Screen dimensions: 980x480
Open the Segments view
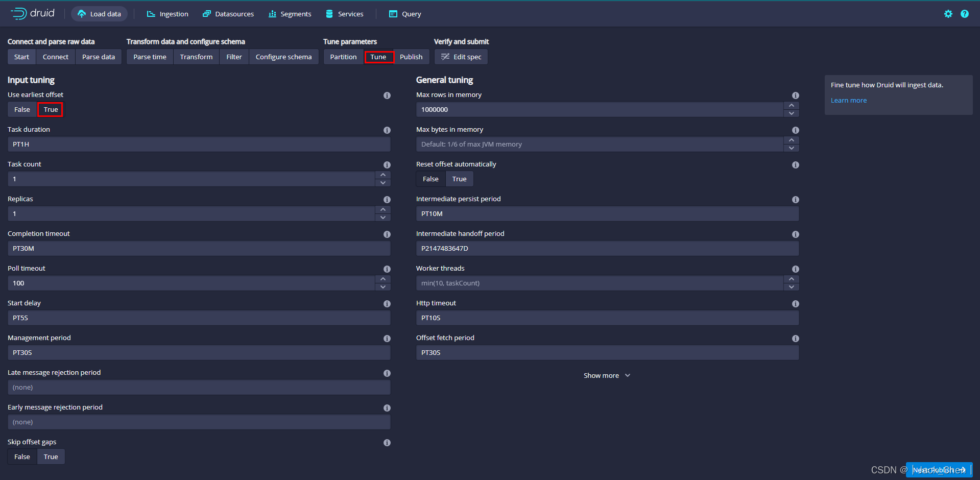click(290, 14)
